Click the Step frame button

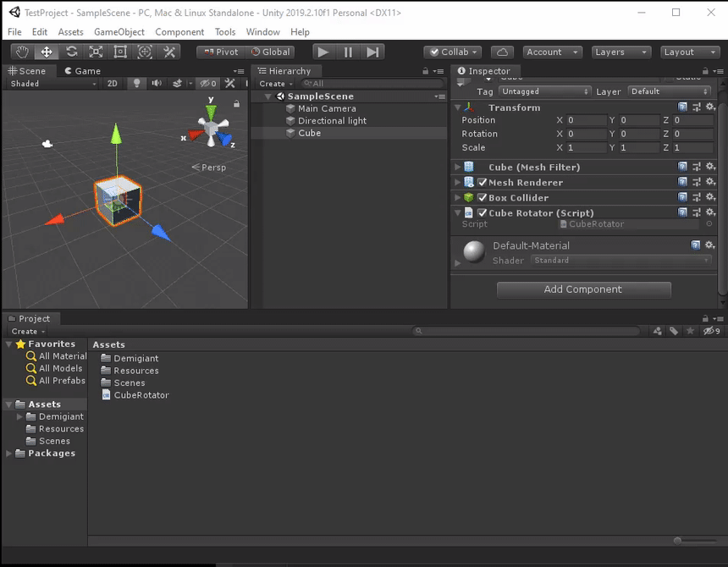[372, 52]
